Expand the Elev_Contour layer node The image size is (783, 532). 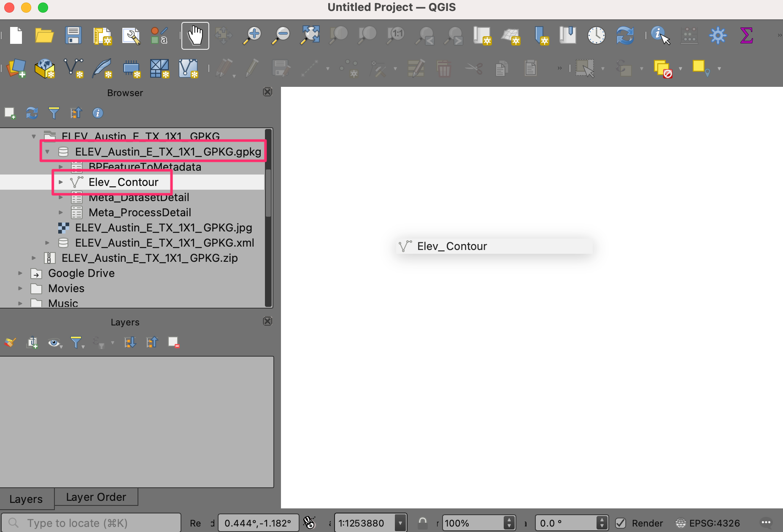point(61,182)
